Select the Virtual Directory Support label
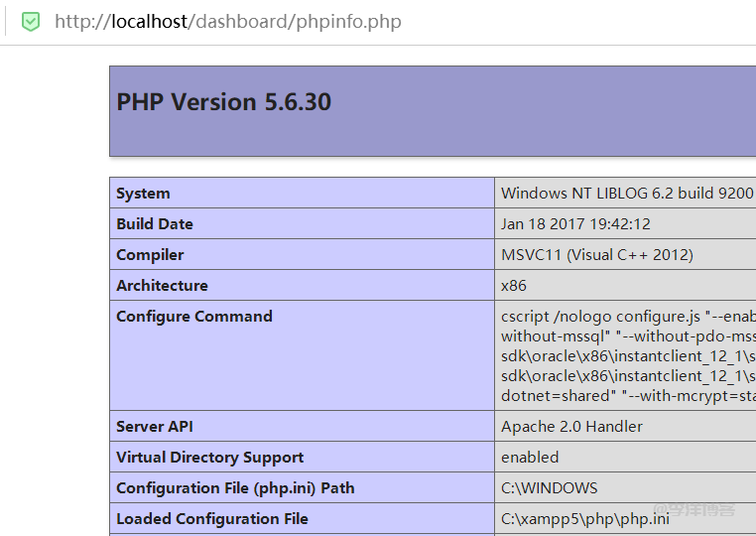The image size is (756, 536). coord(210,458)
